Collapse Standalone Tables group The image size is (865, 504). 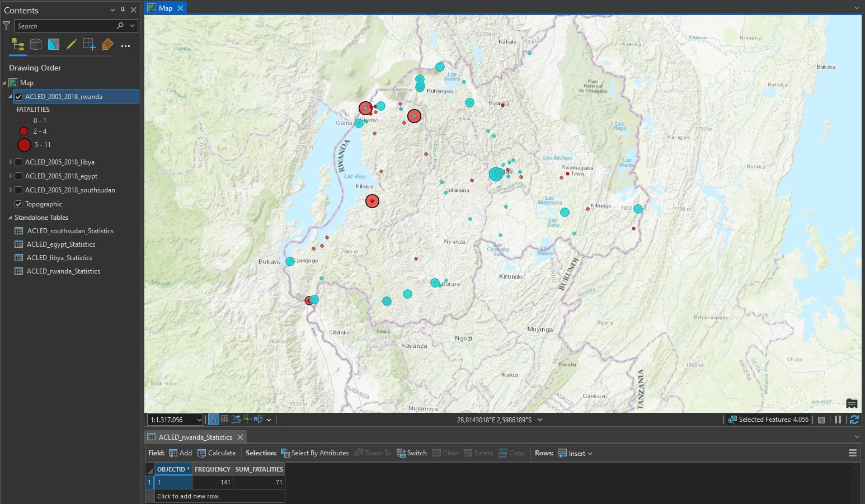pyautogui.click(x=10, y=218)
